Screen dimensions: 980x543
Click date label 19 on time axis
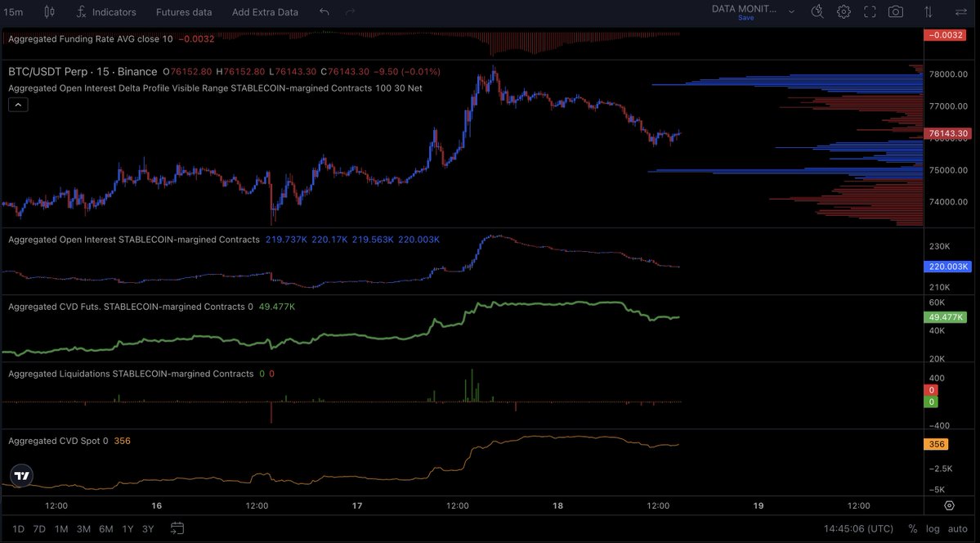758,505
